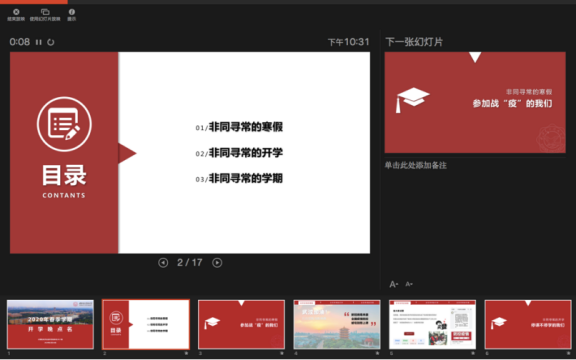Jump to slide 6 thumbnail in filmstrip
Viewport: 576px width, 360px height.
(x=528, y=324)
